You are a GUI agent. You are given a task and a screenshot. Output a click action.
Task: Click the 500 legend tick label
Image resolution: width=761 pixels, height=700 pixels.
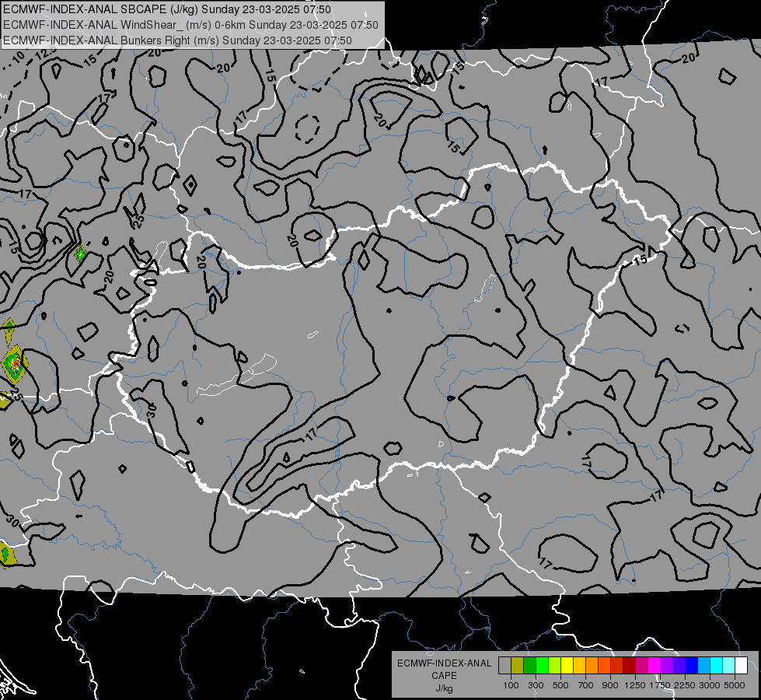[560, 685]
